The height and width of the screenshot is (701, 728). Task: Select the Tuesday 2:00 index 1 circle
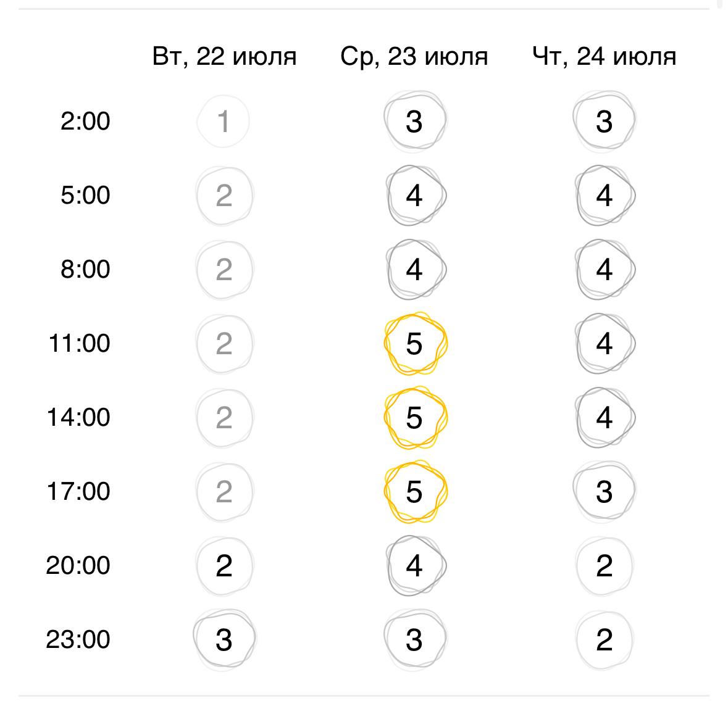click(x=224, y=122)
